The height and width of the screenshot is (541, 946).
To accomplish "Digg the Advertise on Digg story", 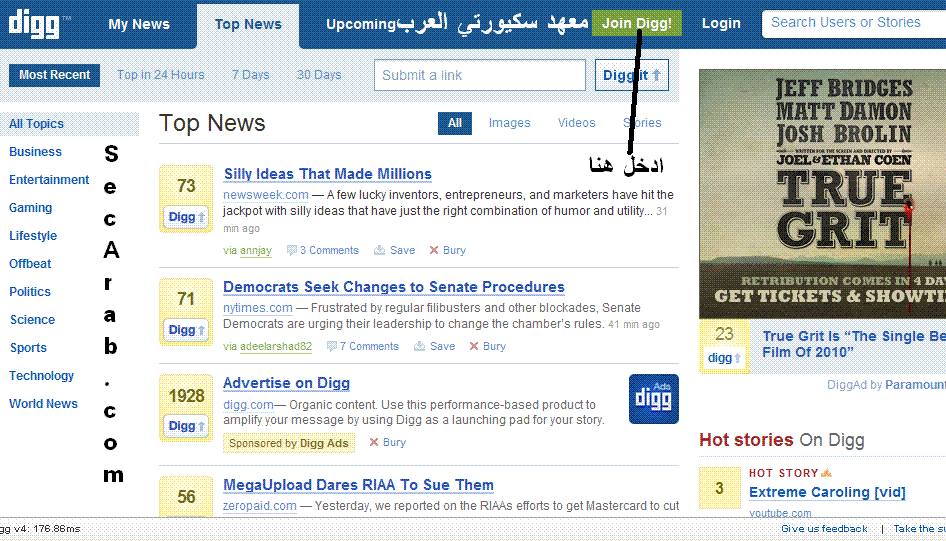I will pyautogui.click(x=186, y=426).
